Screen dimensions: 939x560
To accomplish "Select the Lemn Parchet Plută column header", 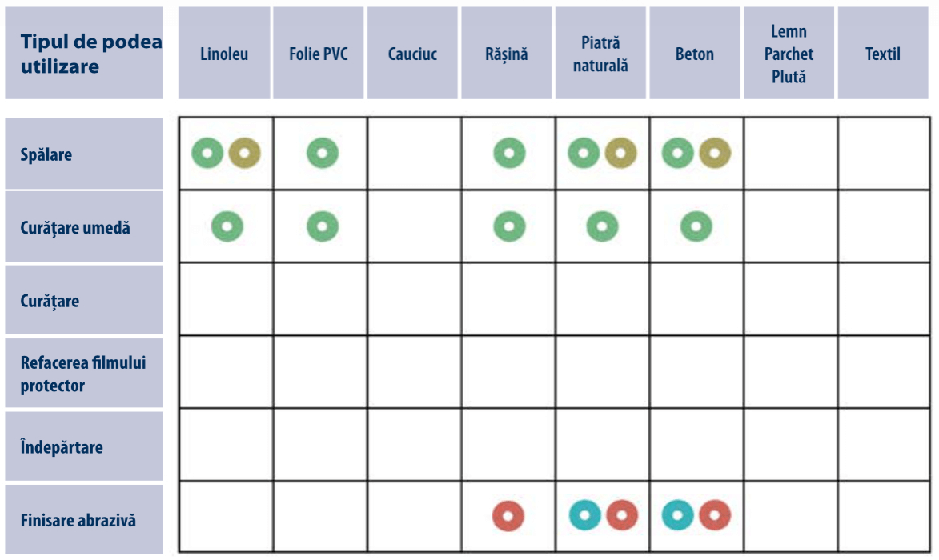I will 789,54.
